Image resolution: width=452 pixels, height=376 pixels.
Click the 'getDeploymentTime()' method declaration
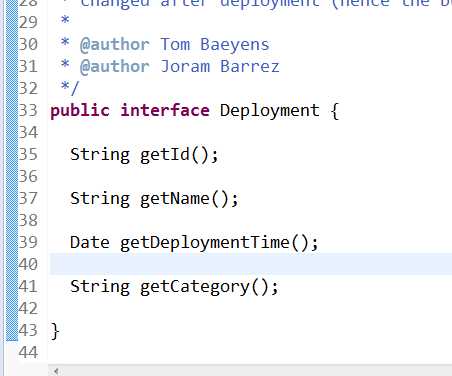pos(219,243)
